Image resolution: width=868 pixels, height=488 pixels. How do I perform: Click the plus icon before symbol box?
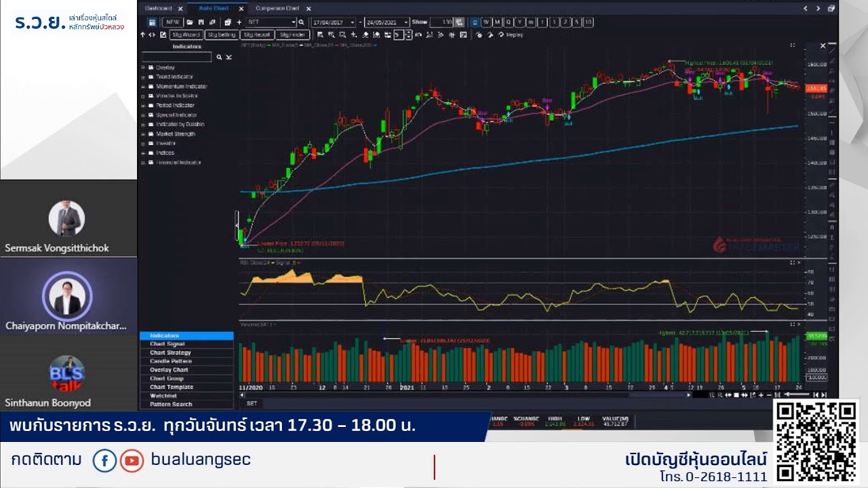(239, 22)
